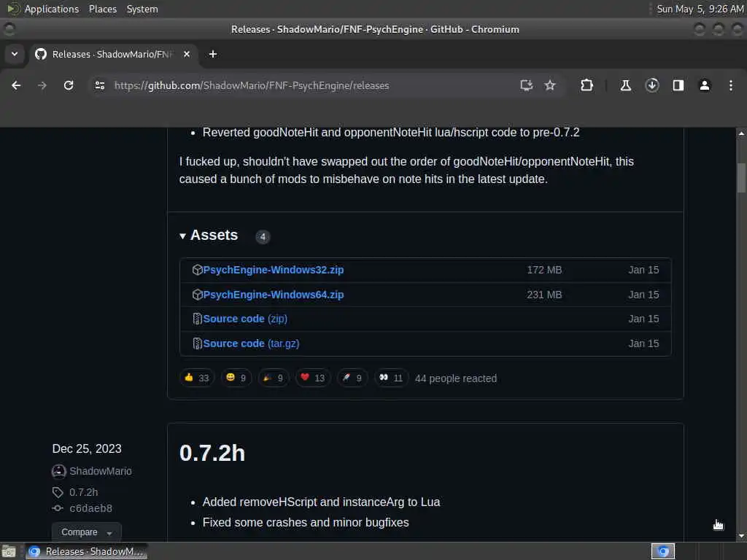Open Chromium three-dot menu
Image resolution: width=747 pixels, height=560 pixels.
click(x=730, y=86)
